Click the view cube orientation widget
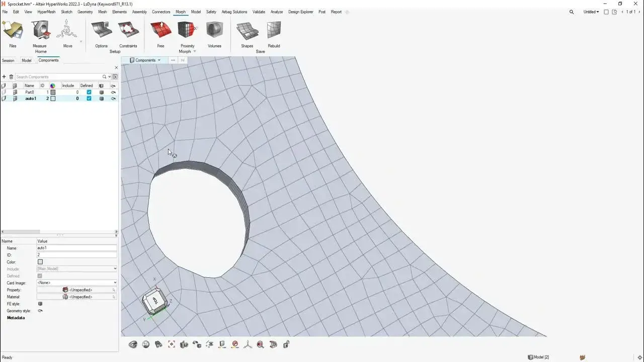This screenshot has width=644, height=362. (x=155, y=302)
